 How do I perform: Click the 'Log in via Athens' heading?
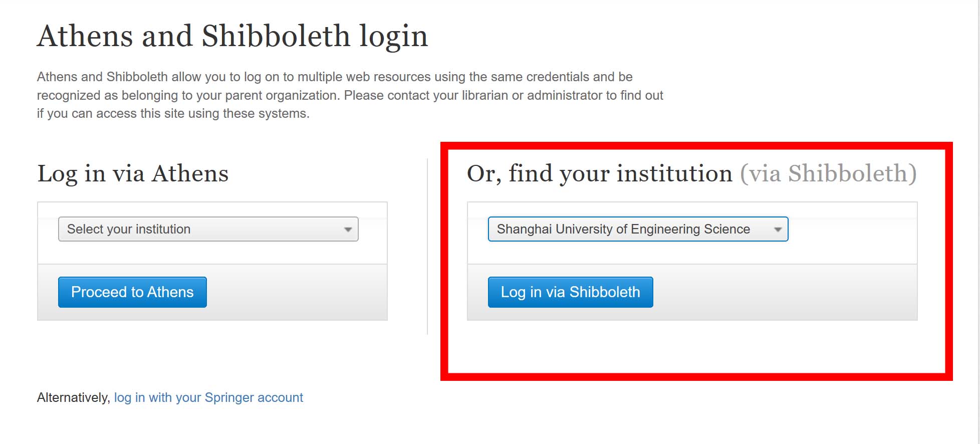(x=133, y=174)
